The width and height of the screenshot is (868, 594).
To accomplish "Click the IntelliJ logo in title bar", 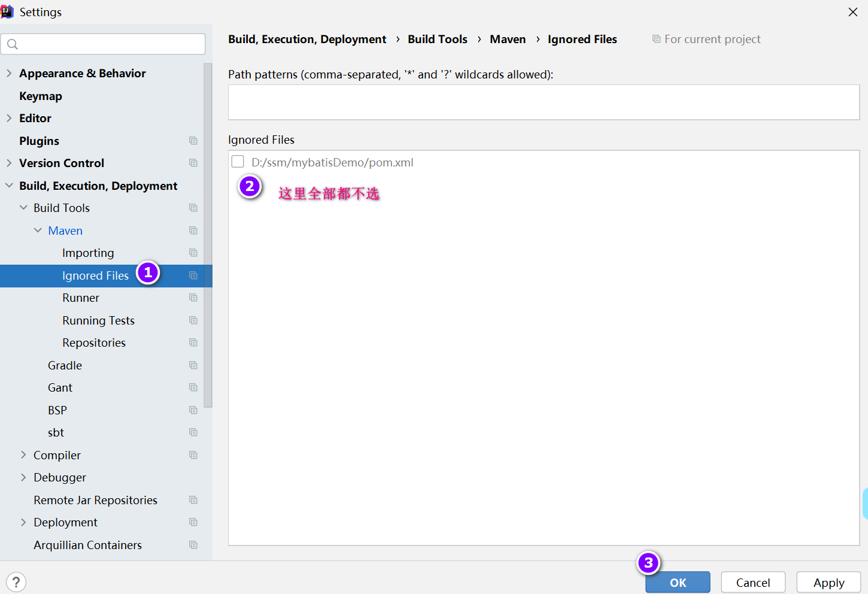I will (7, 12).
